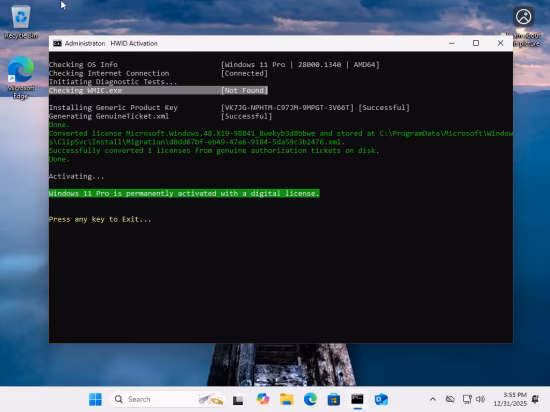Viewport: 550px width, 412px height.
Task: Click the 'Successfully converted 1 licenses' line
Action: [214, 150]
